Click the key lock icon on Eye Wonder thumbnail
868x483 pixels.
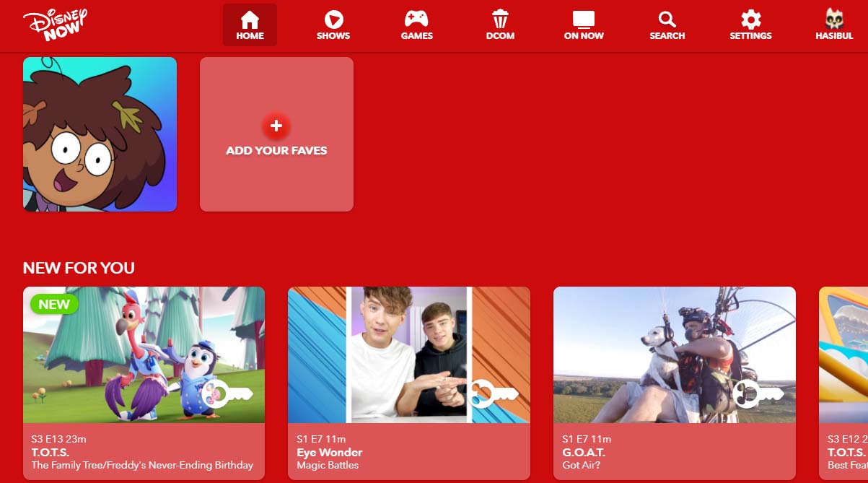coord(492,394)
